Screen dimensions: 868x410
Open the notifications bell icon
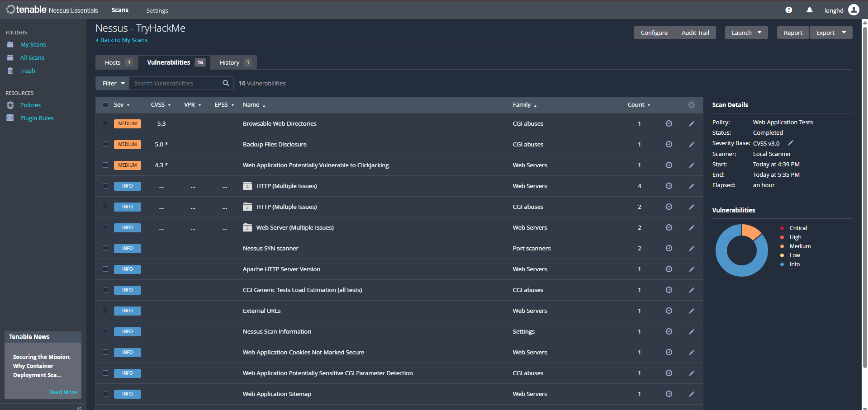pyautogui.click(x=809, y=10)
